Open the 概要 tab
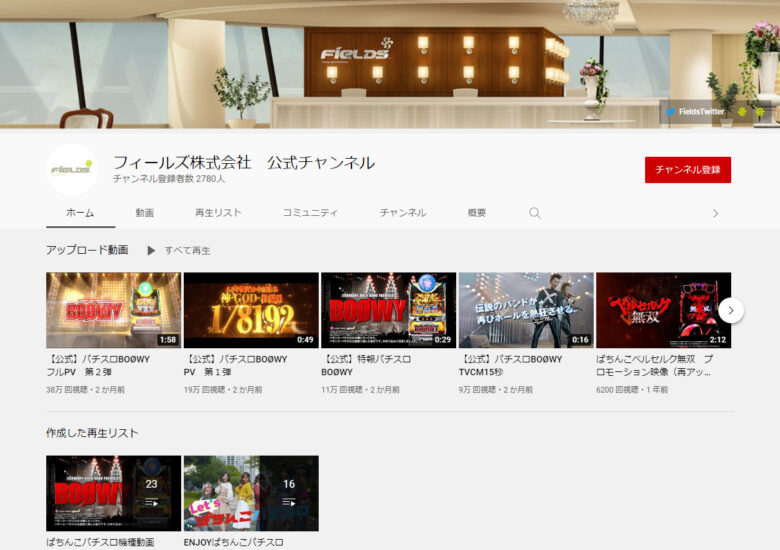Image resolution: width=780 pixels, height=550 pixels. 477,213
